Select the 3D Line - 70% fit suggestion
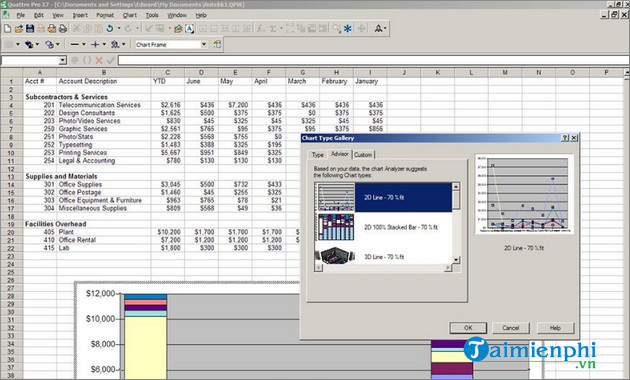The height and width of the screenshot is (380, 630). point(384,255)
